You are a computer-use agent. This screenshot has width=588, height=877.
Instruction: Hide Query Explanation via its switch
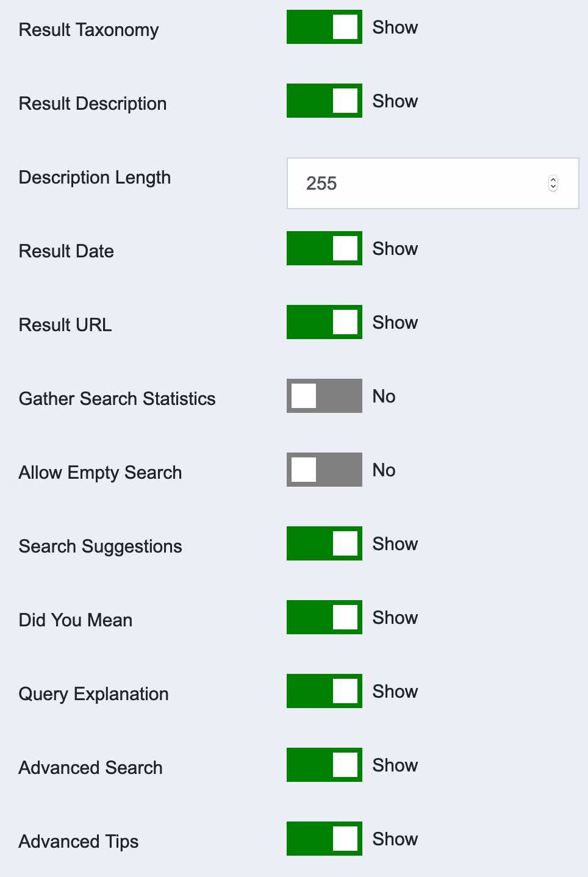(324, 691)
